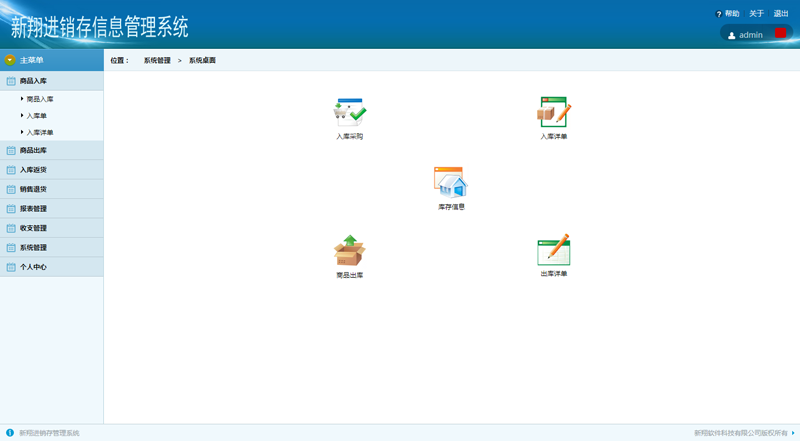Click the footer arrow after copyright text
This screenshot has width=800, height=441.
[x=793, y=433]
